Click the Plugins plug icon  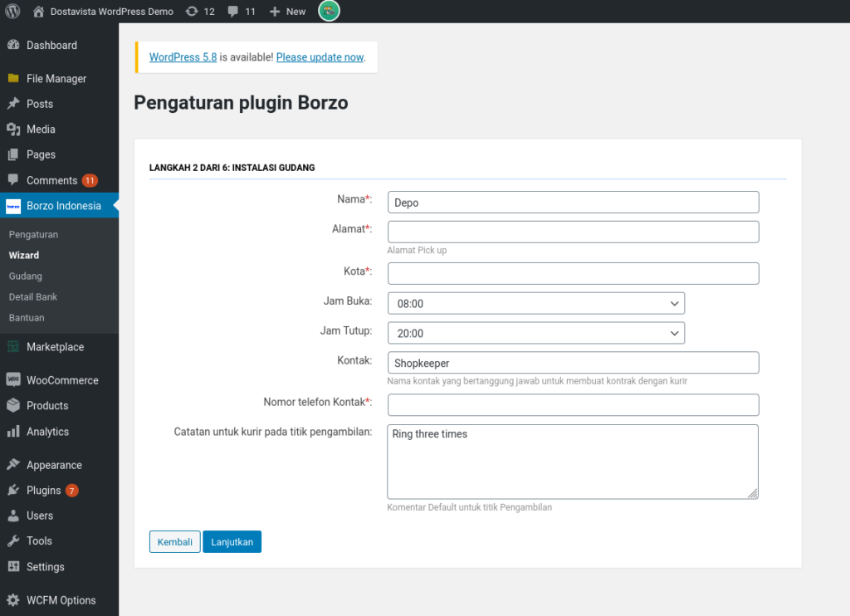coord(13,490)
